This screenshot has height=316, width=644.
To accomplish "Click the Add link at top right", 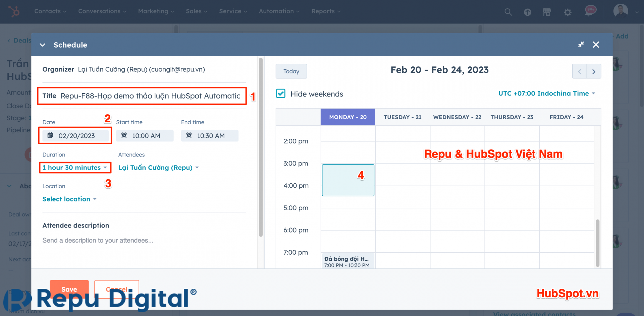I will tap(622, 36).
